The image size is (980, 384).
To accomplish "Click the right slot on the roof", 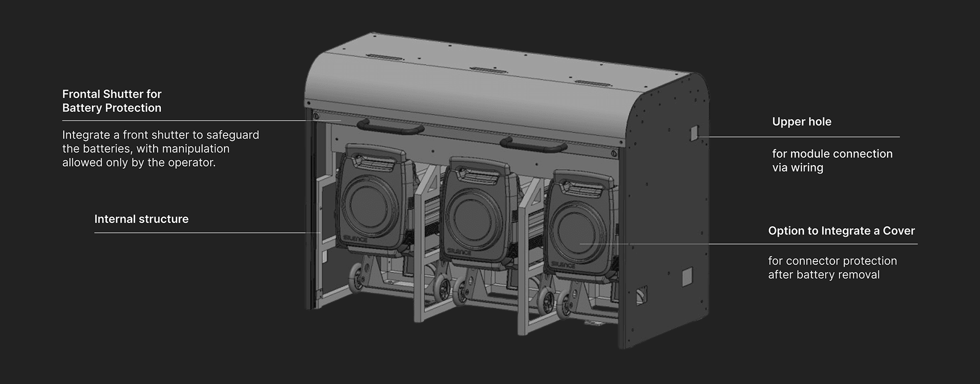I will 593,82.
